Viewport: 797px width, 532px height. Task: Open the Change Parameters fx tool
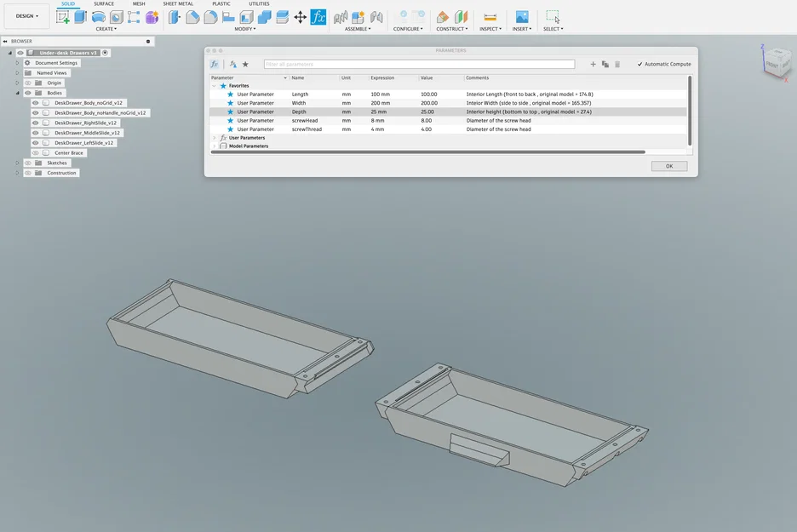pos(319,16)
